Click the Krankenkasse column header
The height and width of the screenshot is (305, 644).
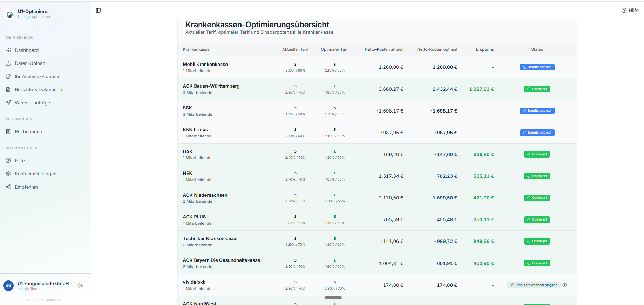(x=196, y=49)
